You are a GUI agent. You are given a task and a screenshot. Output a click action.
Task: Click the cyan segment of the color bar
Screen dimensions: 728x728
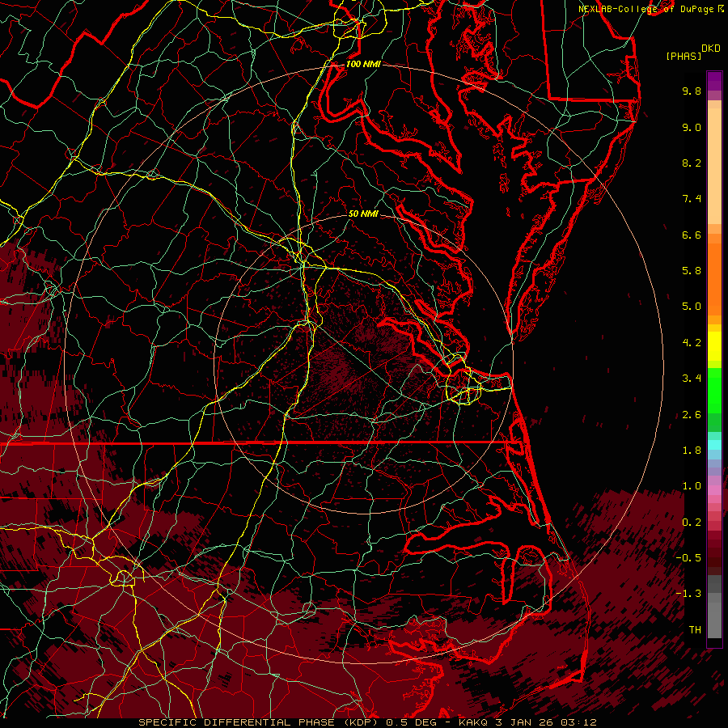pyautogui.click(x=714, y=445)
